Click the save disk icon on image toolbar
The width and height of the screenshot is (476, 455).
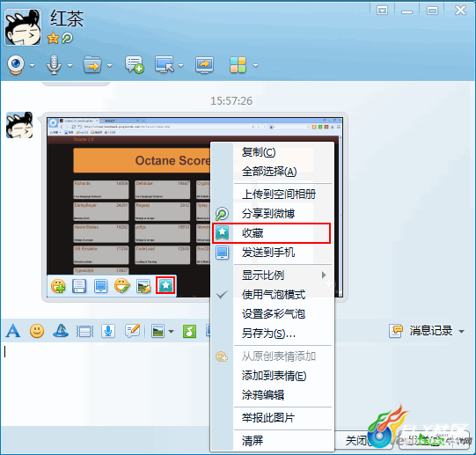pyautogui.click(x=79, y=286)
